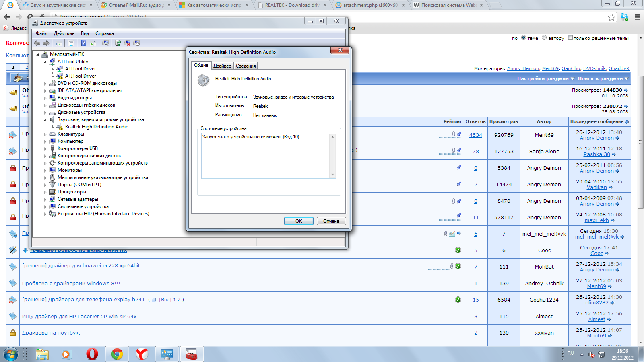This screenshot has width=644, height=362.
Task: Open the Chrome menu icon at top right
Action: coord(637,17)
